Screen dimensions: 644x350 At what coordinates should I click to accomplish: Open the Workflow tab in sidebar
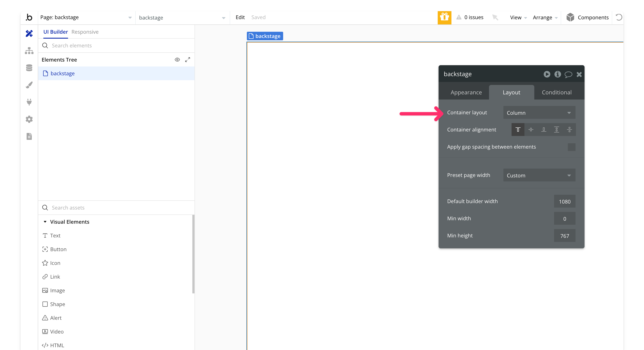[x=29, y=51]
